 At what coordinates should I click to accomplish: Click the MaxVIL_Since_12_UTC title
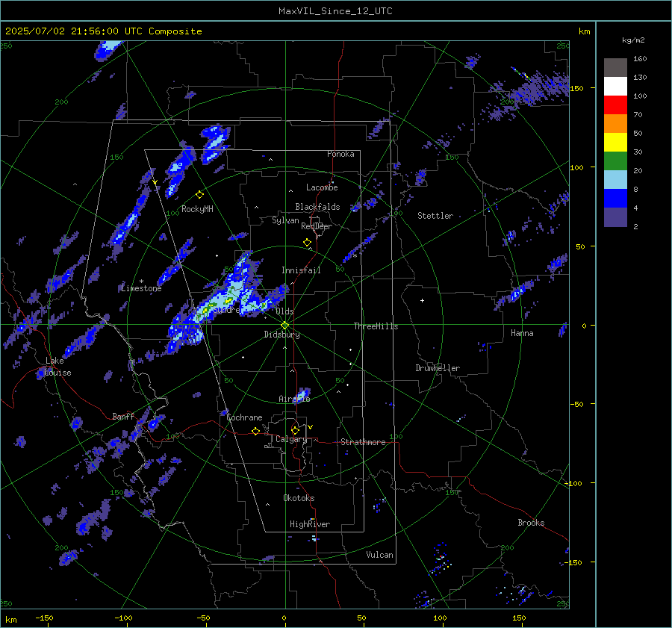tap(335, 11)
